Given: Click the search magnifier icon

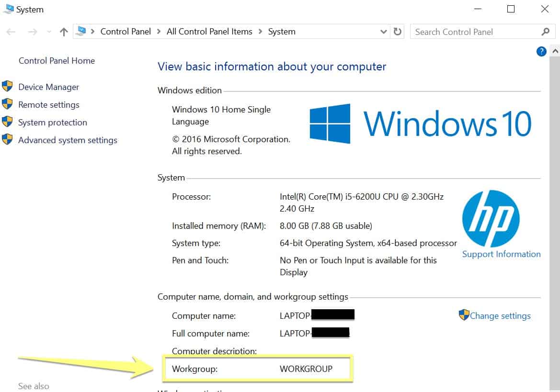Looking at the screenshot, I should [x=545, y=32].
